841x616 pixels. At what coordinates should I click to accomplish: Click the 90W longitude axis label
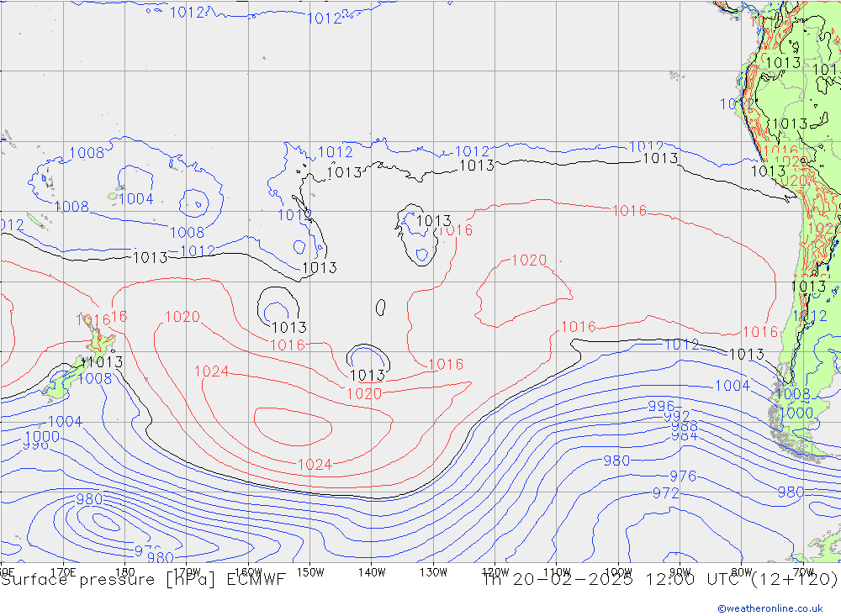point(680,572)
